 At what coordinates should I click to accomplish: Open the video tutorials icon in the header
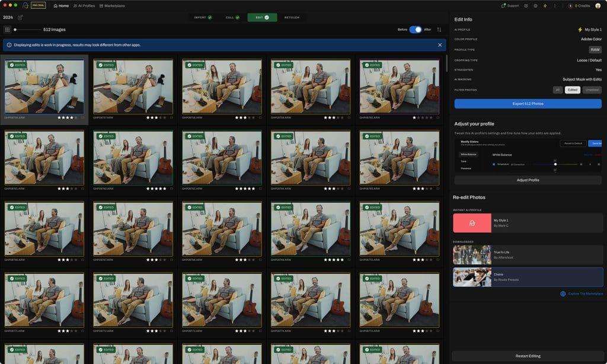click(526, 6)
